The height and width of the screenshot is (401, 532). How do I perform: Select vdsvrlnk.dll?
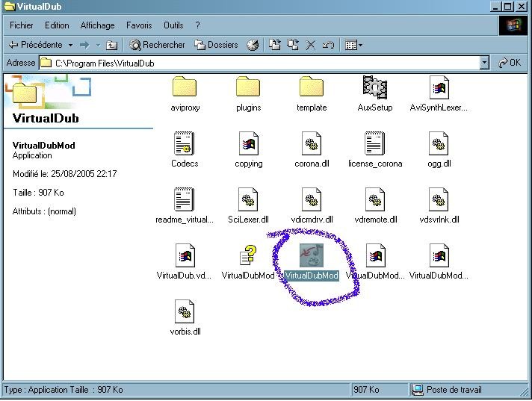click(439, 206)
